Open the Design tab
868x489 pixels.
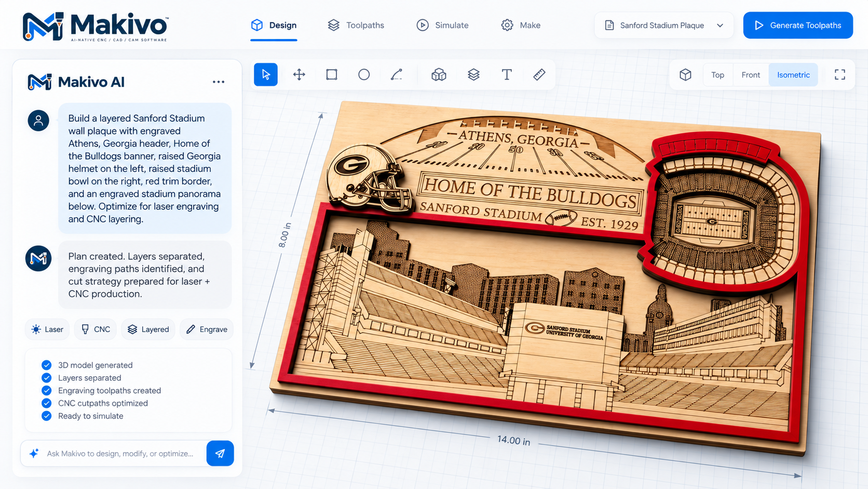click(x=274, y=25)
